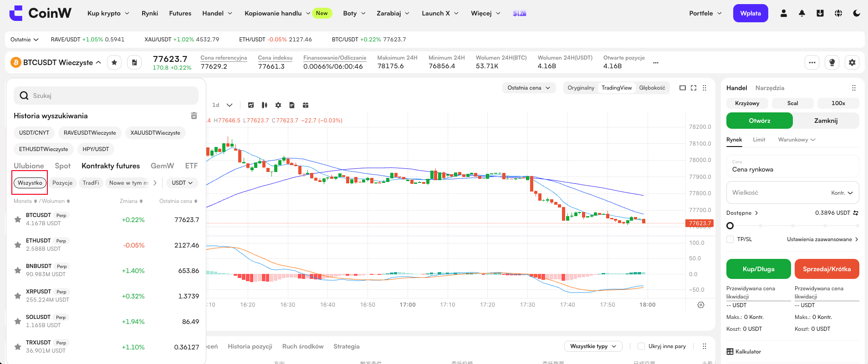Click the app download icon in header
This screenshot has height=364, width=868.
coord(820,13)
